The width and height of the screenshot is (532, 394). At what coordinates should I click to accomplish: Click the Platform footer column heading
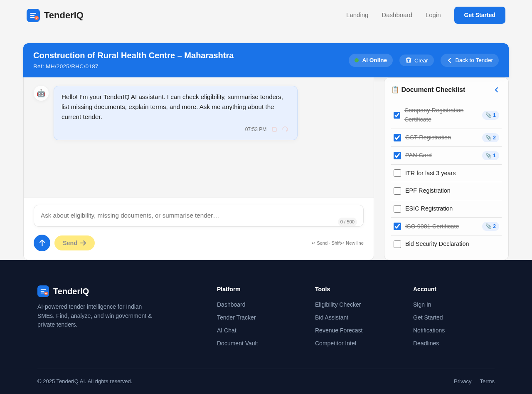click(x=229, y=289)
